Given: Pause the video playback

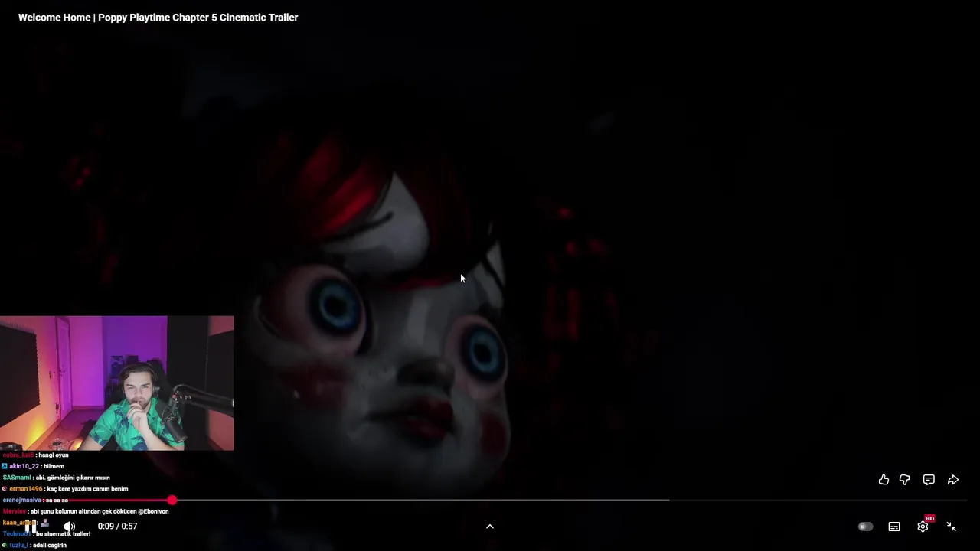Looking at the screenshot, I should click(31, 527).
